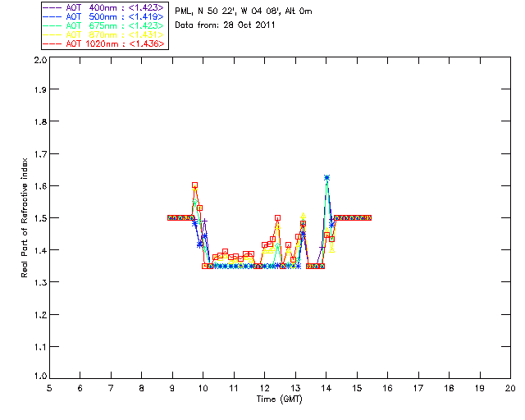Click the 1.9 y-axis tick label
This screenshot has height=420, width=525.
click(x=40, y=89)
